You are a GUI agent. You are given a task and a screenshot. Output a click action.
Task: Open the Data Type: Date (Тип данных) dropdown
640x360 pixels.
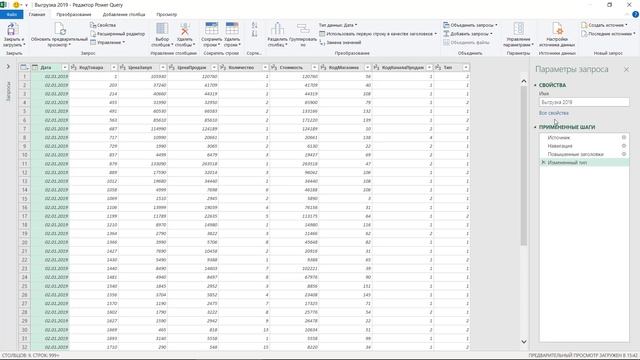coord(338,25)
